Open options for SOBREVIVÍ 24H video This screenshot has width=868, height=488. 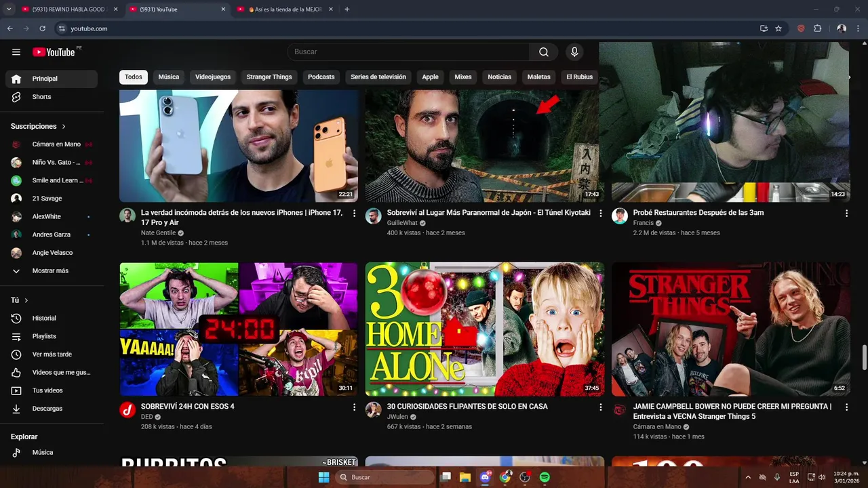[354, 407]
